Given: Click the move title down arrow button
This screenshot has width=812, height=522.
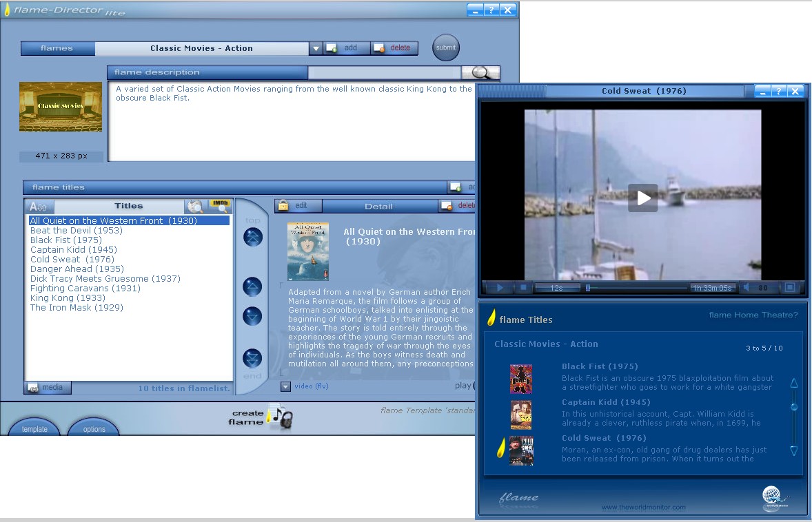Looking at the screenshot, I should 253,316.
